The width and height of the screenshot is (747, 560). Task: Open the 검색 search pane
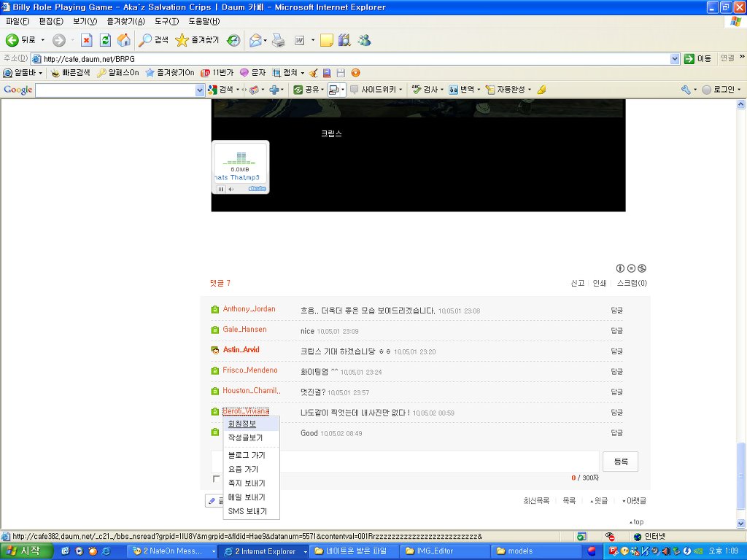[153, 41]
